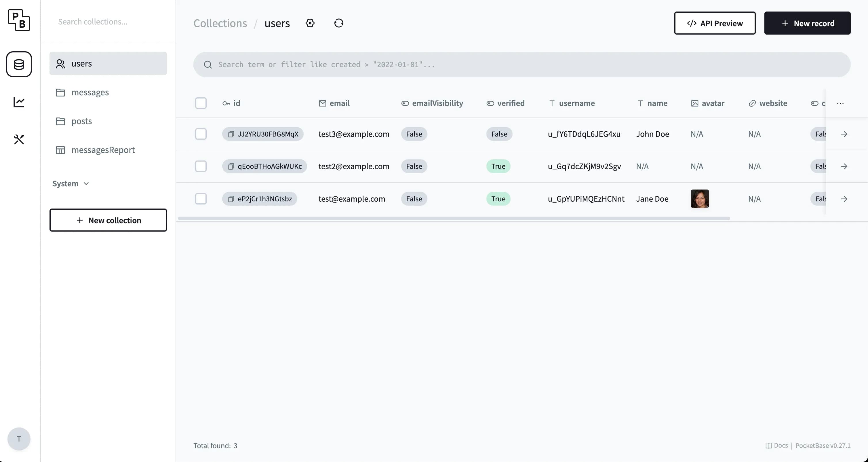Click the New collection button
This screenshot has height=462, width=868.
(108, 220)
